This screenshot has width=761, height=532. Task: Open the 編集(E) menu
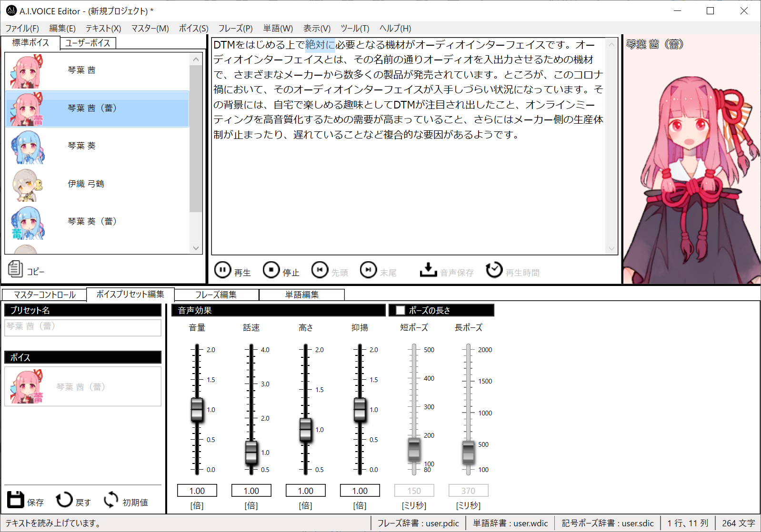pos(62,28)
